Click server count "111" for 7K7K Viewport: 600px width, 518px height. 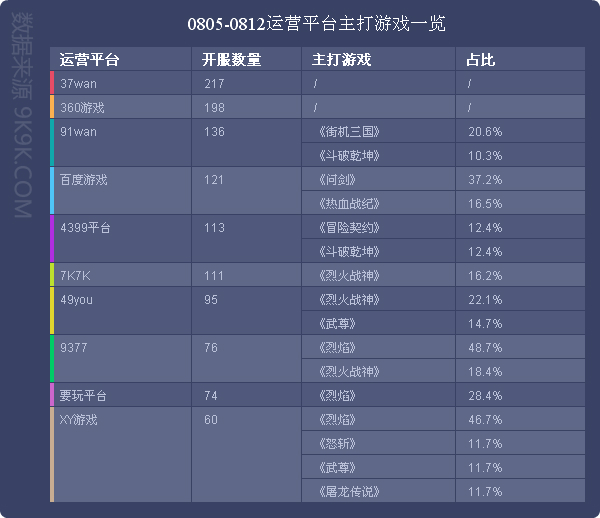pos(214,276)
